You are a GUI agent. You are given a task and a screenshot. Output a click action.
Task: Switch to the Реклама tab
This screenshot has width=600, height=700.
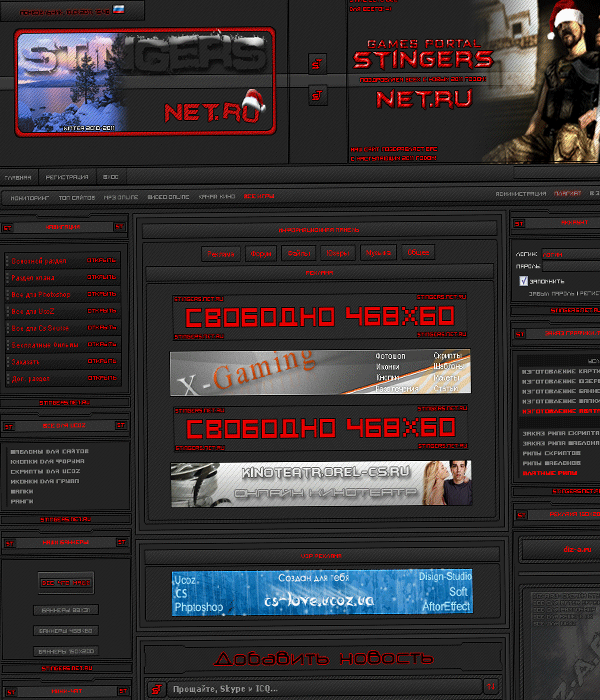click(x=221, y=254)
